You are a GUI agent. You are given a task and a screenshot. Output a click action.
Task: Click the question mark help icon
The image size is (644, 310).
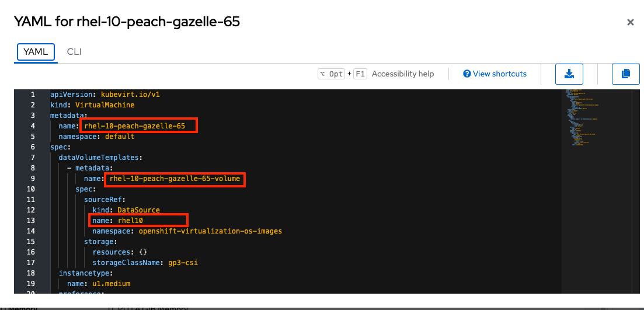point(467,74)
